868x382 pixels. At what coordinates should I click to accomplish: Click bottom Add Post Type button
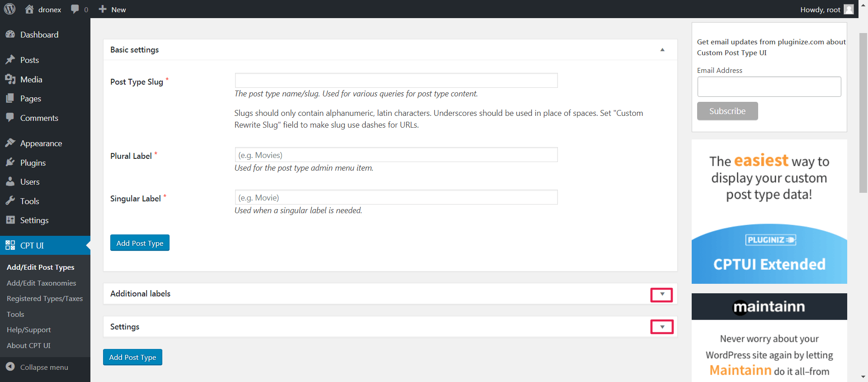132,357
